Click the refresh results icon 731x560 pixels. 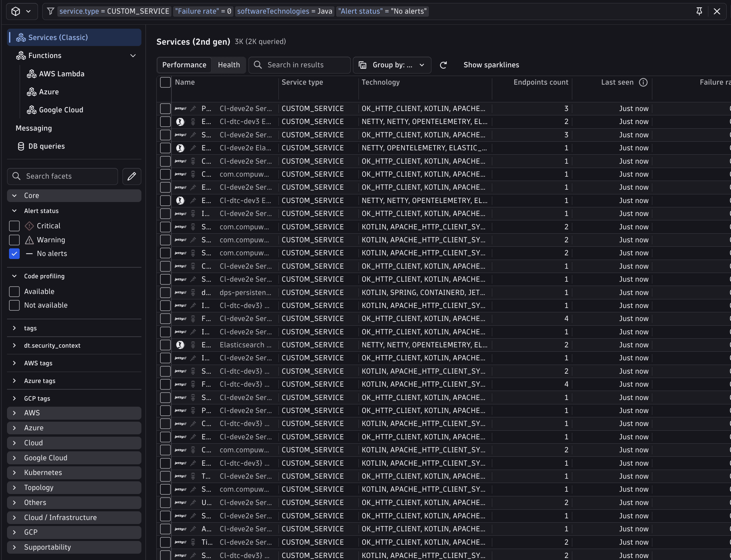pyautogui.click(x=443, y=65)
